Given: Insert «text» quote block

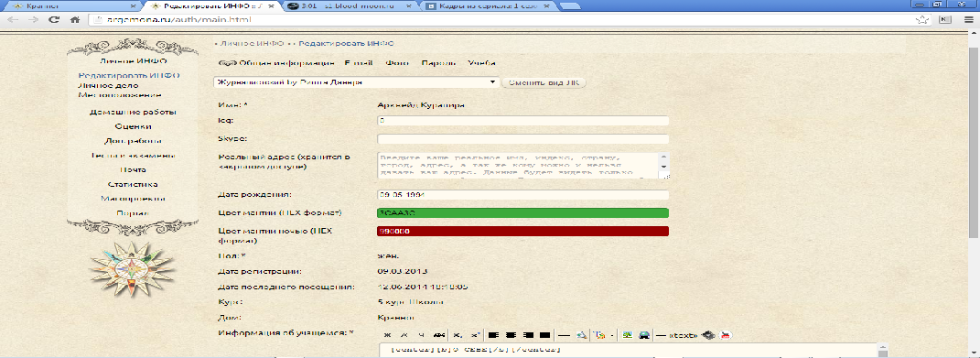Looking at the screenshot, I should click(x=683, y=335).
